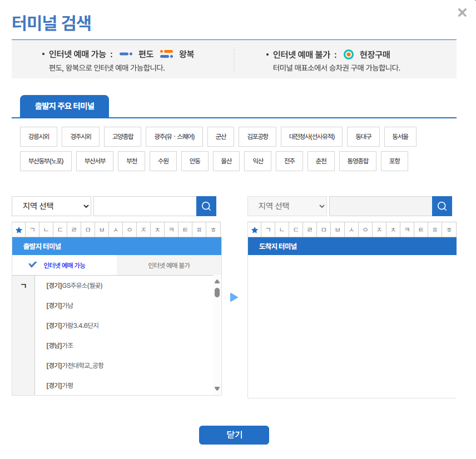This screenshot has height=459, width=476.
Task: Filter departure terminals by consonant ㅅ
Action: tap(117, 229)
